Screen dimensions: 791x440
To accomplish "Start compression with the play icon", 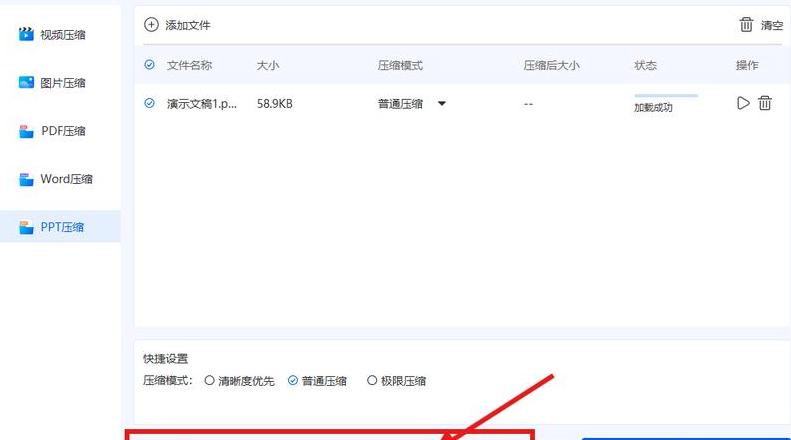I will pyautogui.click(x=743, y=103).
